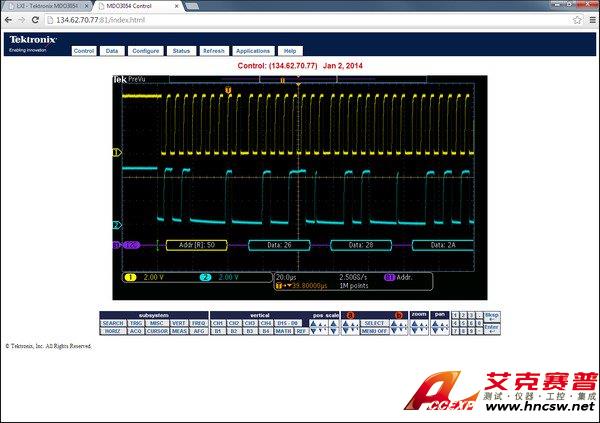Click the large down arrow under zoom

414,331
